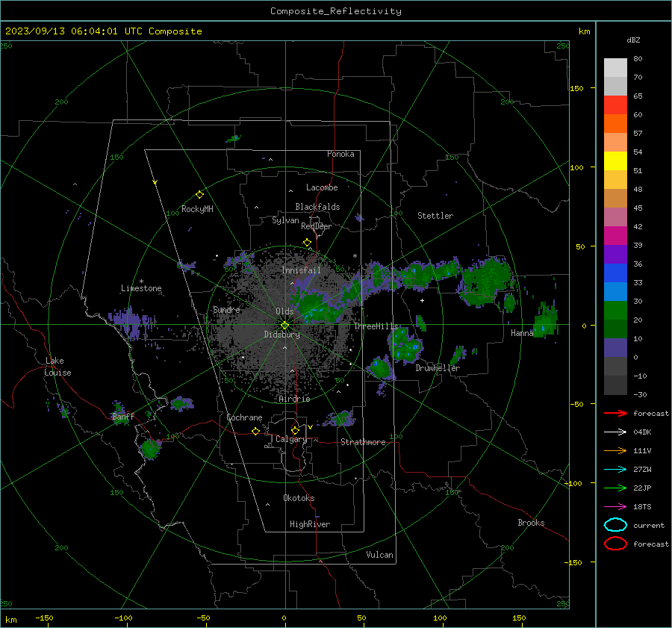Click the RedDeer city label
This screenshot has height=628, width=672.
click(x=317, y=226)
